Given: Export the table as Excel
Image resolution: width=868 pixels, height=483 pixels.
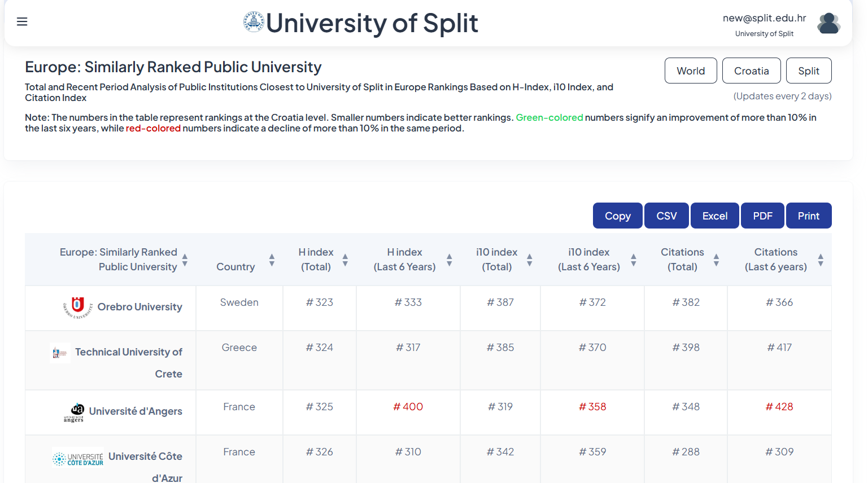Looking at the screenshot, I should coord(715,216).
